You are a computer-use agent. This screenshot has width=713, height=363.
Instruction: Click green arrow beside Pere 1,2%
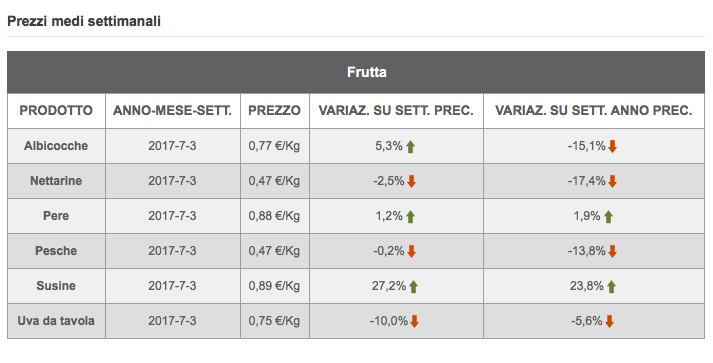pyautogui.click(x=410, y=217)
